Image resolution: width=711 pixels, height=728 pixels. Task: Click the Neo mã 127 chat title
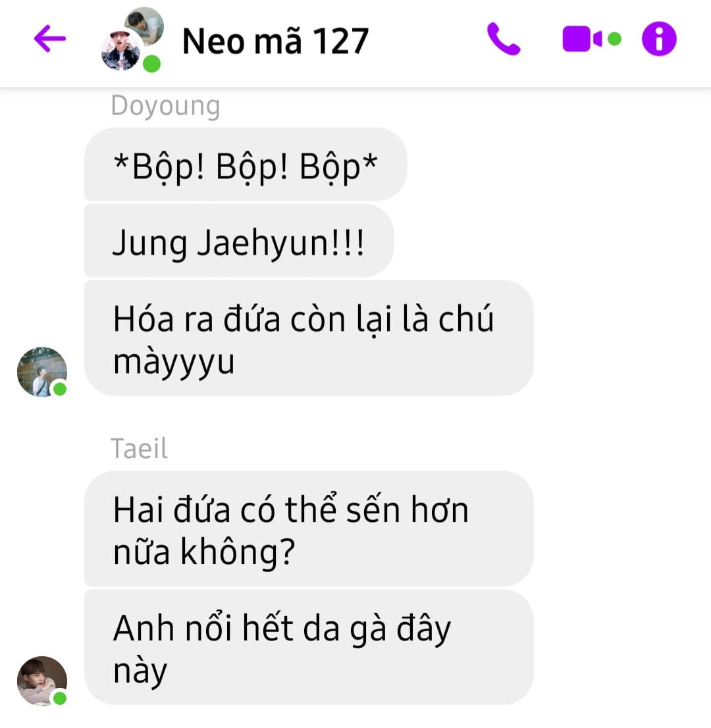click(x=275, y=41)
